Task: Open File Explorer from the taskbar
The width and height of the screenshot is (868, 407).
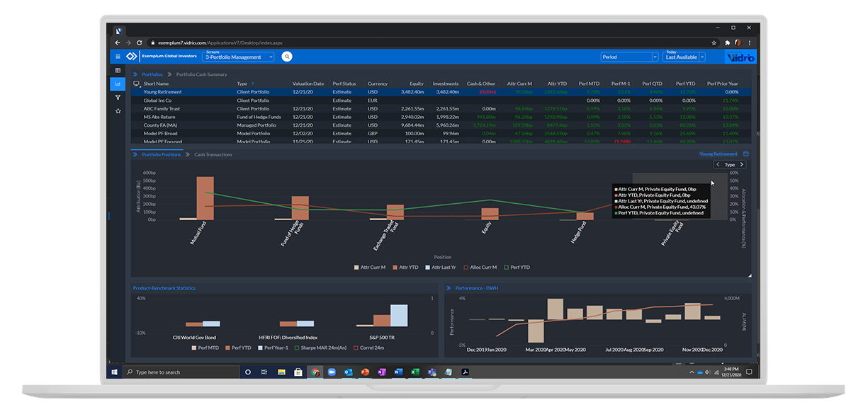Action: (281, 372)
